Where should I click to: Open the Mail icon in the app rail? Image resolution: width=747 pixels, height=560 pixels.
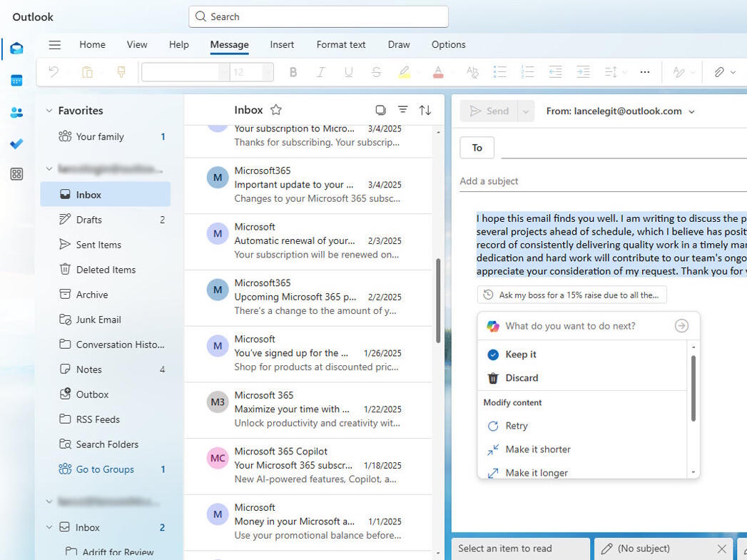click(16, 49)
